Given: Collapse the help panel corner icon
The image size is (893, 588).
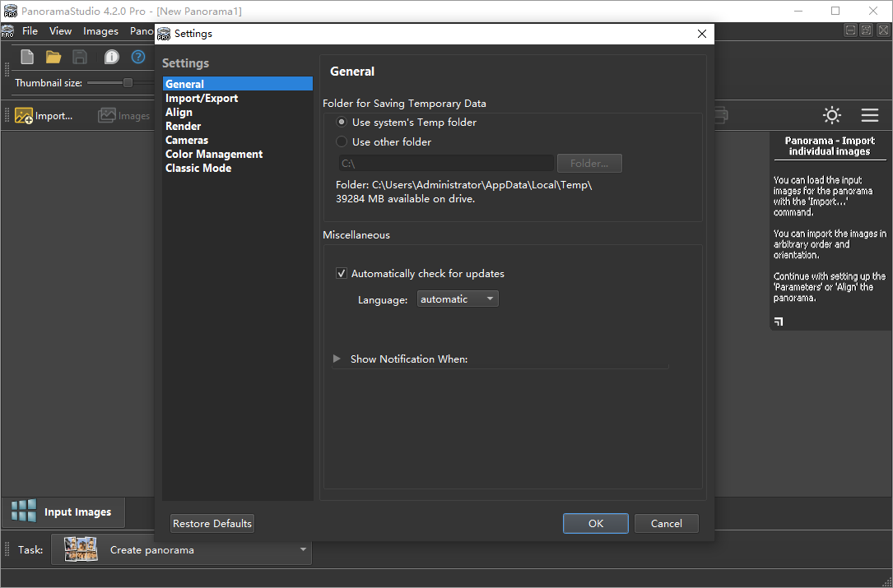Looking at the screenshot, I should tap(779, 322).
